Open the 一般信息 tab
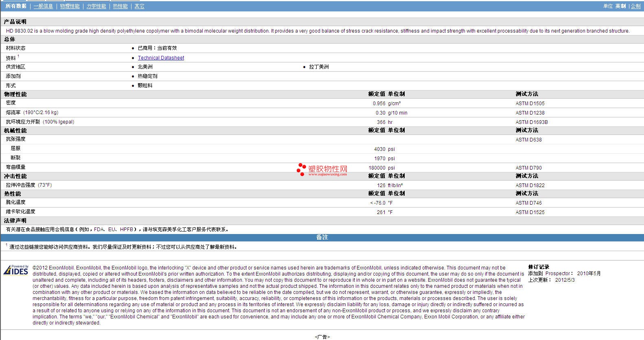 click(43, 6)
